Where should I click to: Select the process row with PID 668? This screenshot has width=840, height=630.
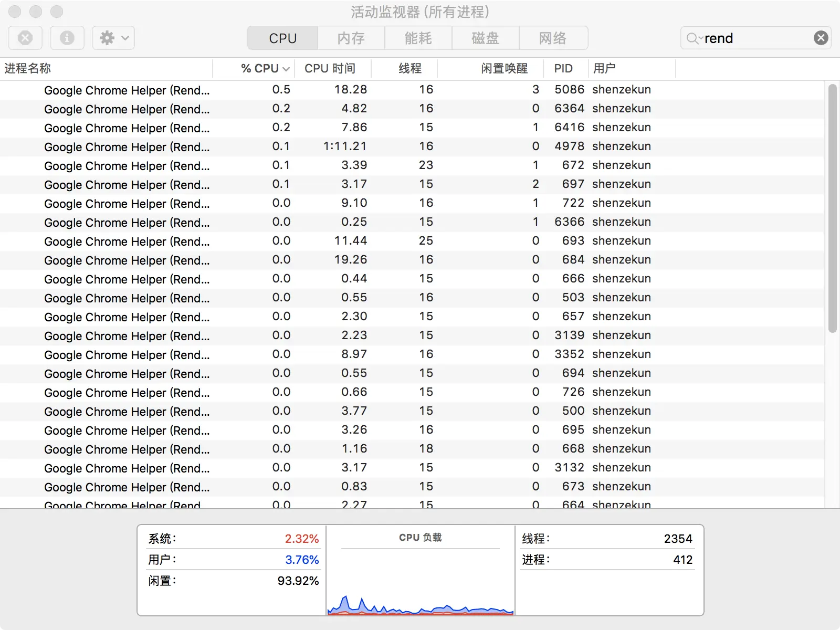tap(412, 449)
